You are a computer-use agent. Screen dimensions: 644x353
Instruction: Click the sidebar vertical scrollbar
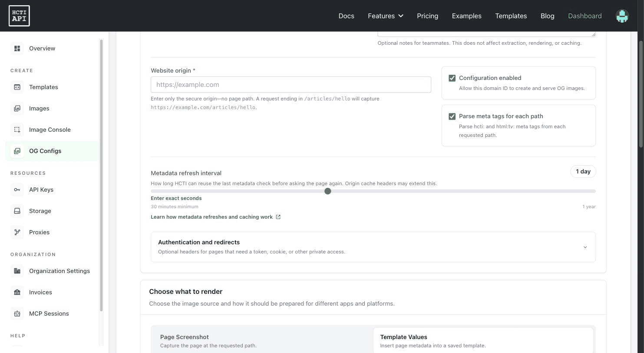[102, 175]
